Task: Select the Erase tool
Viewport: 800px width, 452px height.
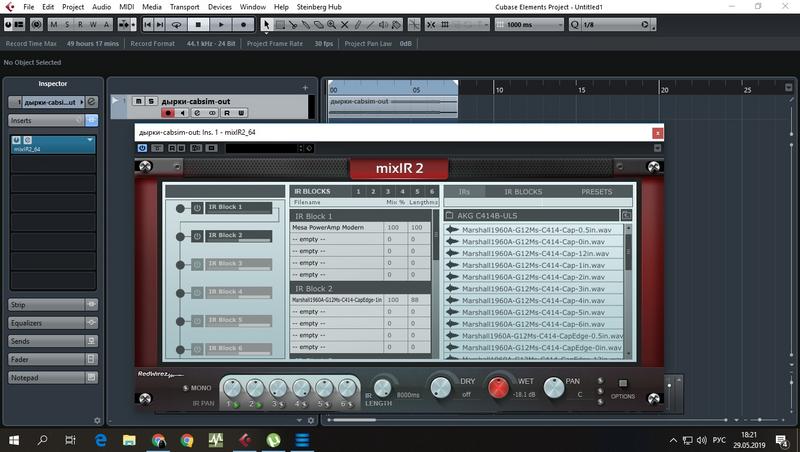Action: (318, 24)
